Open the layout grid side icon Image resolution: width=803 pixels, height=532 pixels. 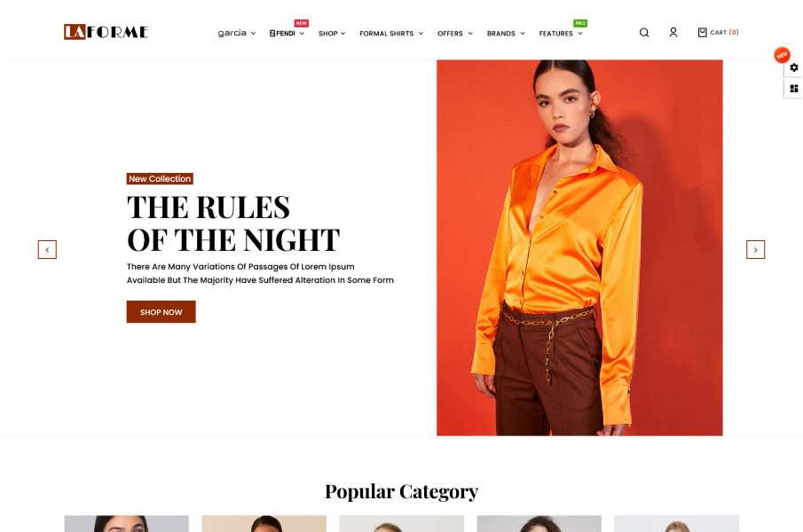point(794,89)
